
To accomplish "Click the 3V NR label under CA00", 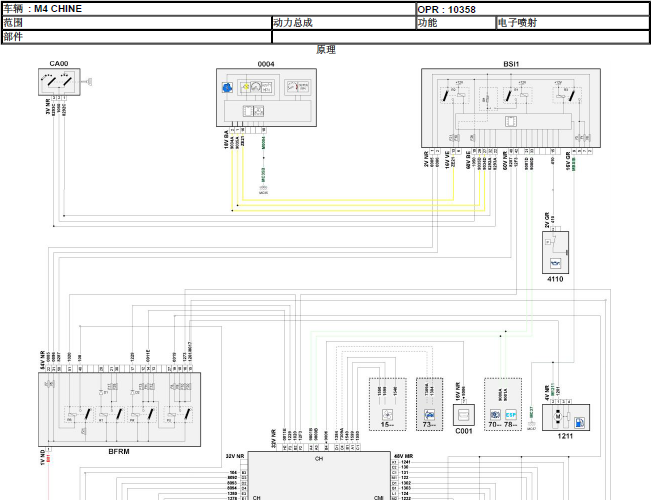I will [x=48, y=107].
